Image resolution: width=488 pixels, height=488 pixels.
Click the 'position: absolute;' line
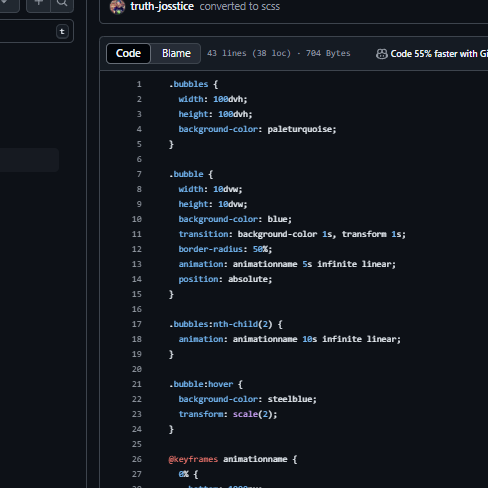(225, 279)
